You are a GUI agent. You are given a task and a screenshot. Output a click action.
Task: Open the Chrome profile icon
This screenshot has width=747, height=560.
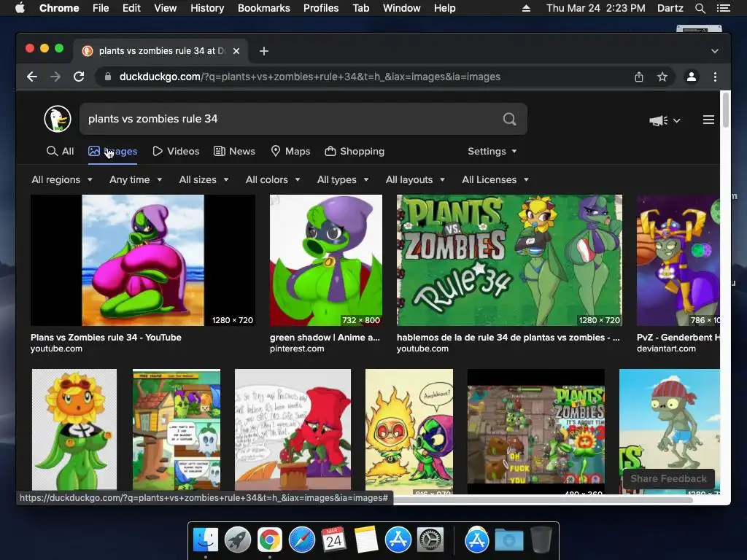click(x=692, y=77)
